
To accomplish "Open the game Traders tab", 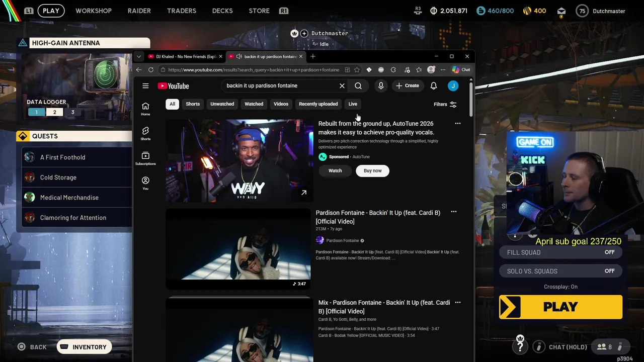I will click(x=182, y=11).
